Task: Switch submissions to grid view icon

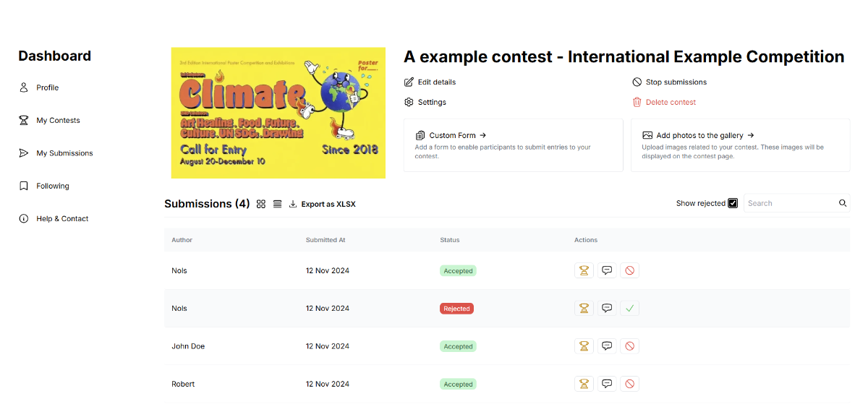Action: coord(261,204)
